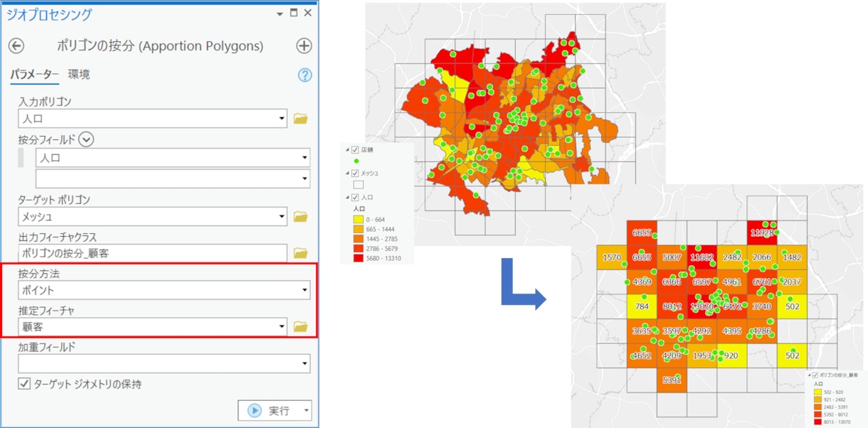Switch to the 環境 tab
Image resolution: width=868 pixels, height=428 pixels.
(79, 75)
